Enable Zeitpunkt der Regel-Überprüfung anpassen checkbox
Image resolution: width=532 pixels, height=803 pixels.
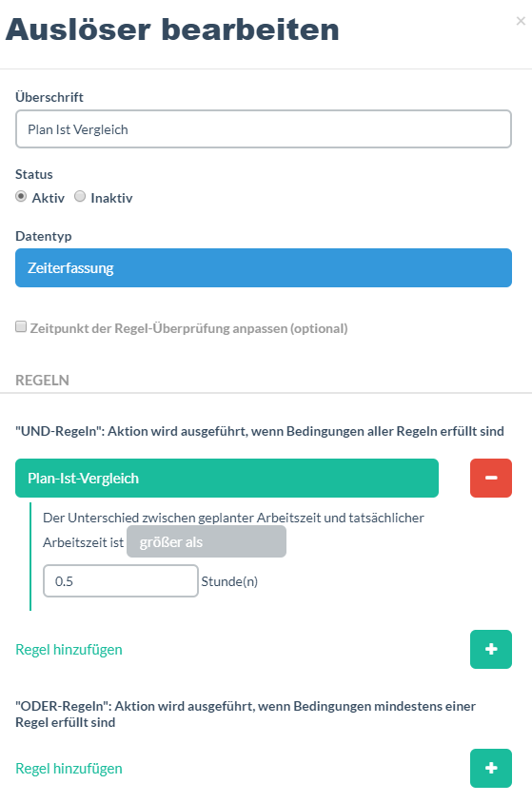tap(21, 326)
